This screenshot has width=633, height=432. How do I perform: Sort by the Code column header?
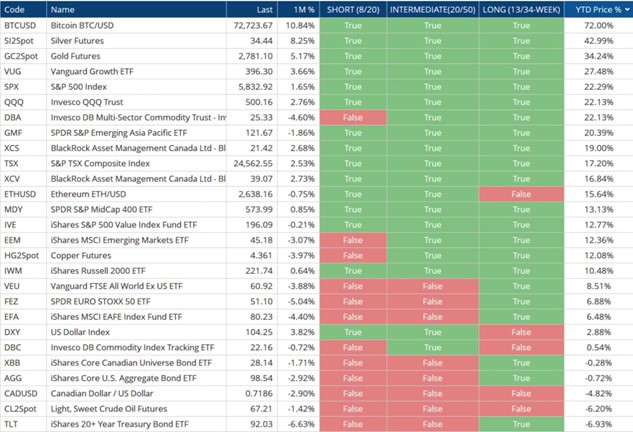click(23, 9)
